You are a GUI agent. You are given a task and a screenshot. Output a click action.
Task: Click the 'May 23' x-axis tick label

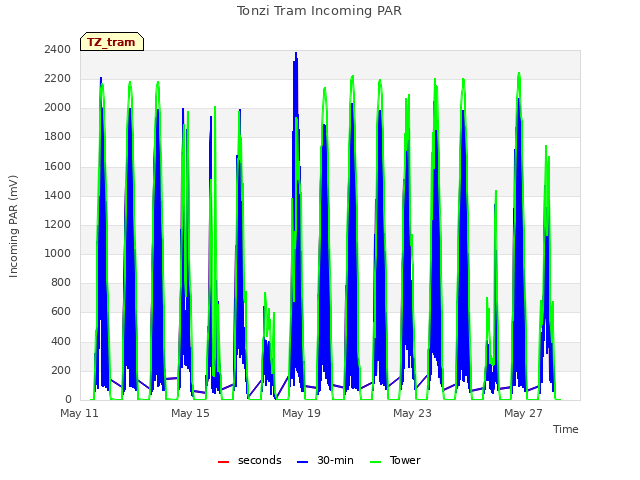[x=412, y=413]
